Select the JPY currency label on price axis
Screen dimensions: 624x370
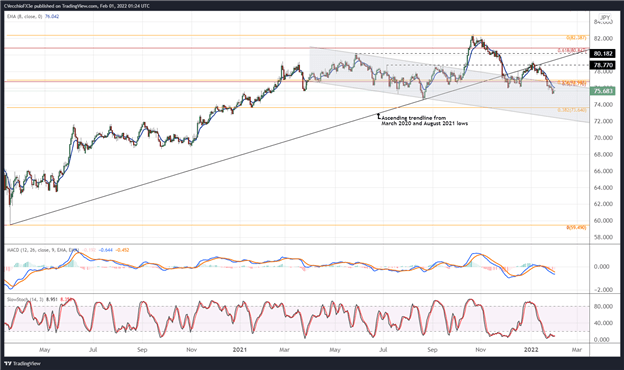(x=605, y=18)
